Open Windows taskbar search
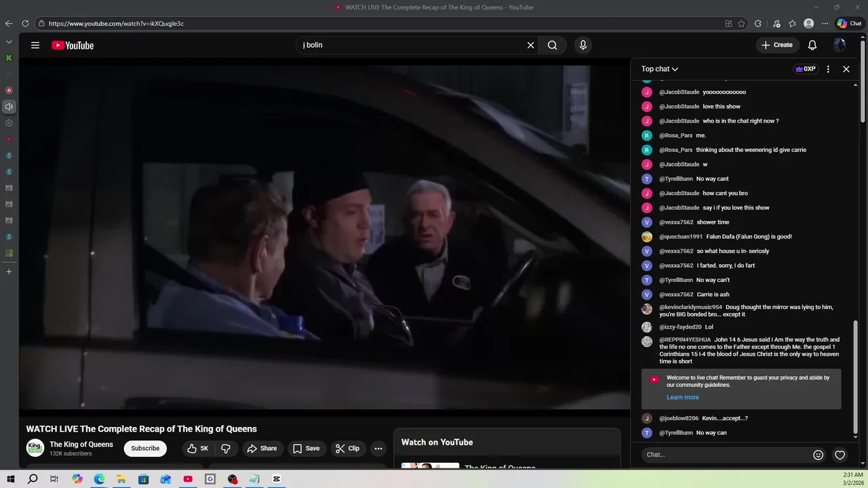 33,479
